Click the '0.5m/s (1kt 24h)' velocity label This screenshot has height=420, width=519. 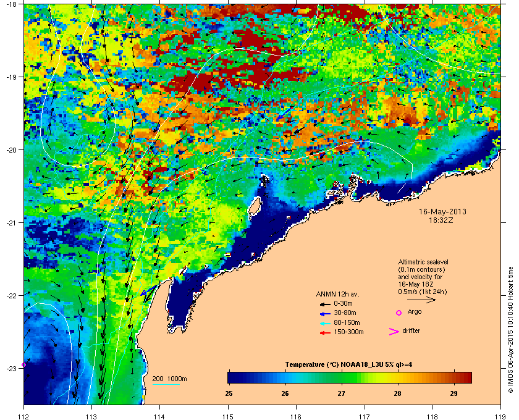point(423,292)
